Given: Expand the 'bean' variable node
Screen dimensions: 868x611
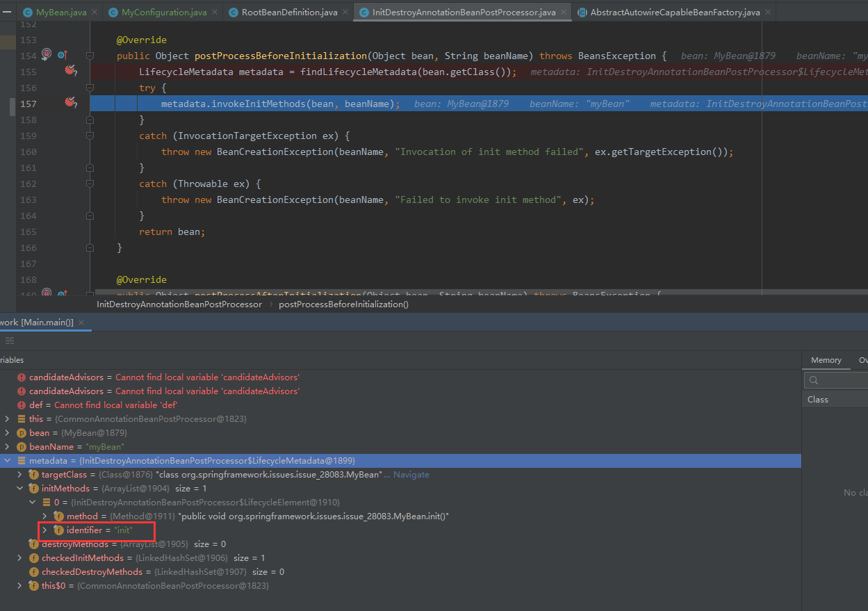Looking at the screenshot, I should pos(8,433).
